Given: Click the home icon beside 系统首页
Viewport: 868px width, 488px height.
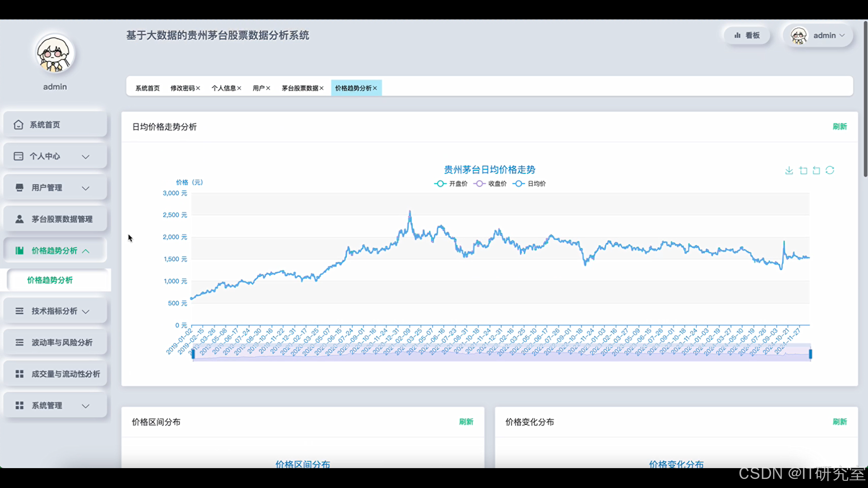Looking at the screenshot, I should click(x=19, y=125).
